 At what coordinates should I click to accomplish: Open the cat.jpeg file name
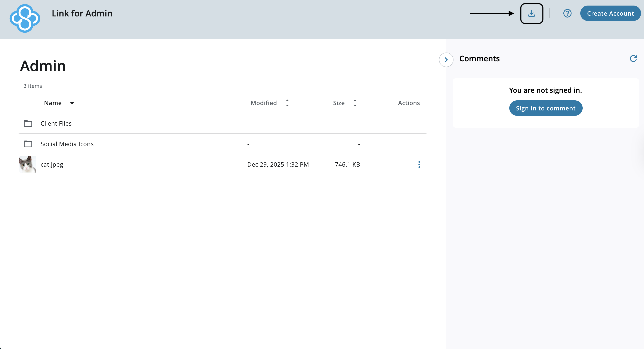(52, 164)
